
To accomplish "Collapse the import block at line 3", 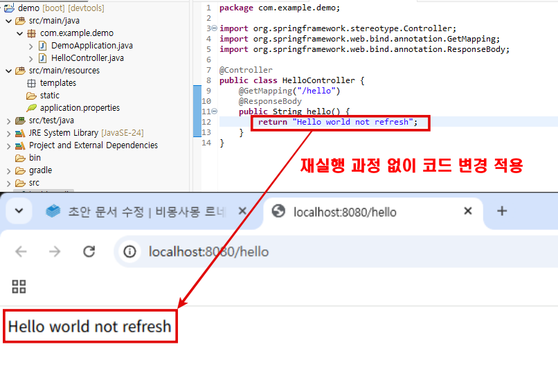I will click(214, 29).
